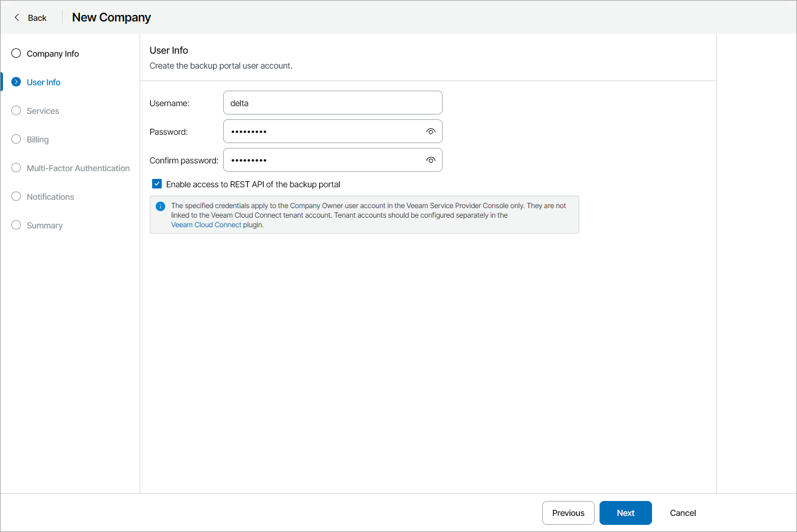The height and width of the screenshot is (532, 797).
Task: Click the Company Info step circle
Action: pyautogui.click(x=16, y=54)
